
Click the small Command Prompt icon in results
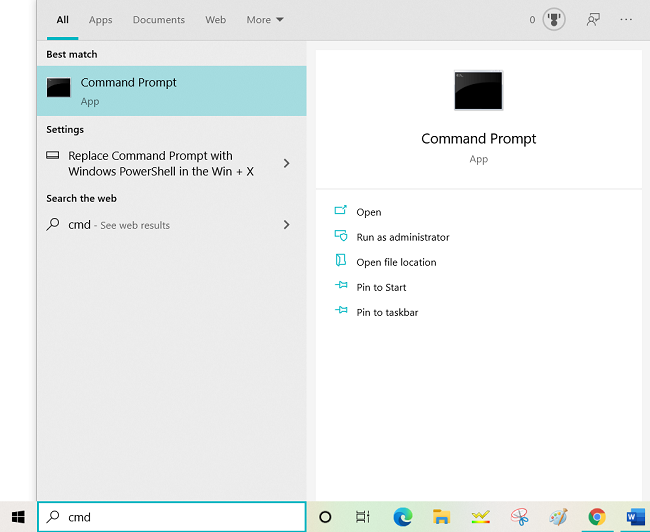click(58, 87)
